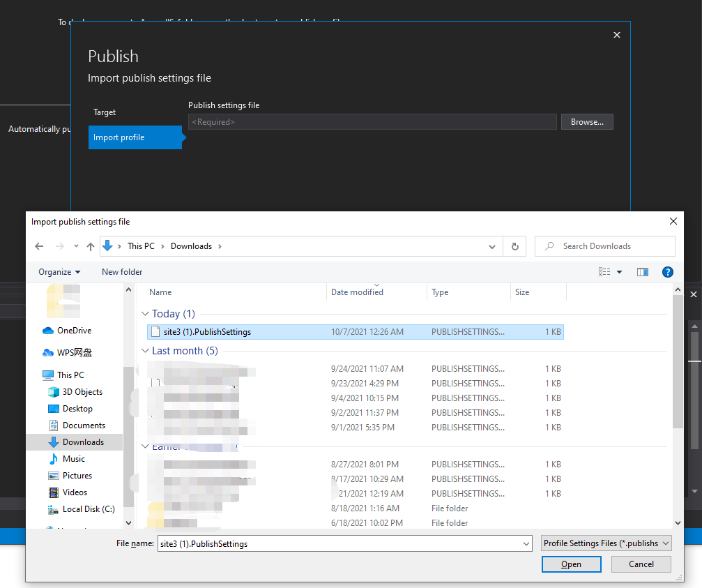Open the Documents folder in the sidebar
702x588 pixels.
coord(83,425)
